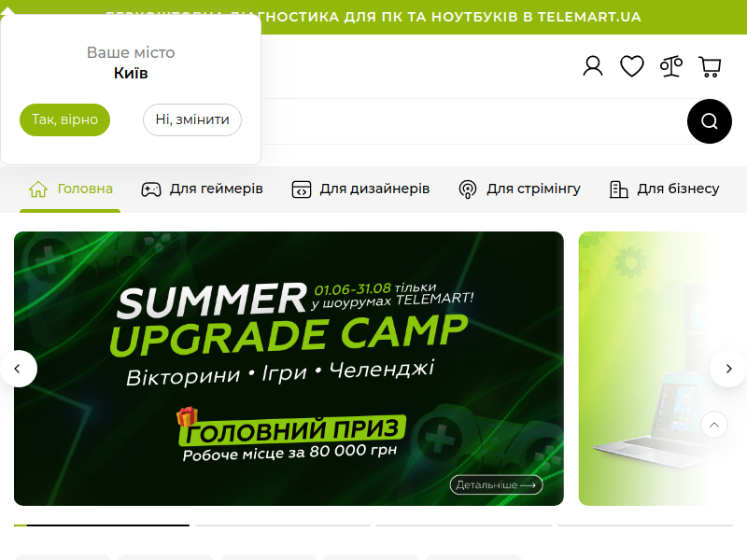Viewport: 747px width, 560px height.
Task: Click the search input field
Action: [473, 121]
